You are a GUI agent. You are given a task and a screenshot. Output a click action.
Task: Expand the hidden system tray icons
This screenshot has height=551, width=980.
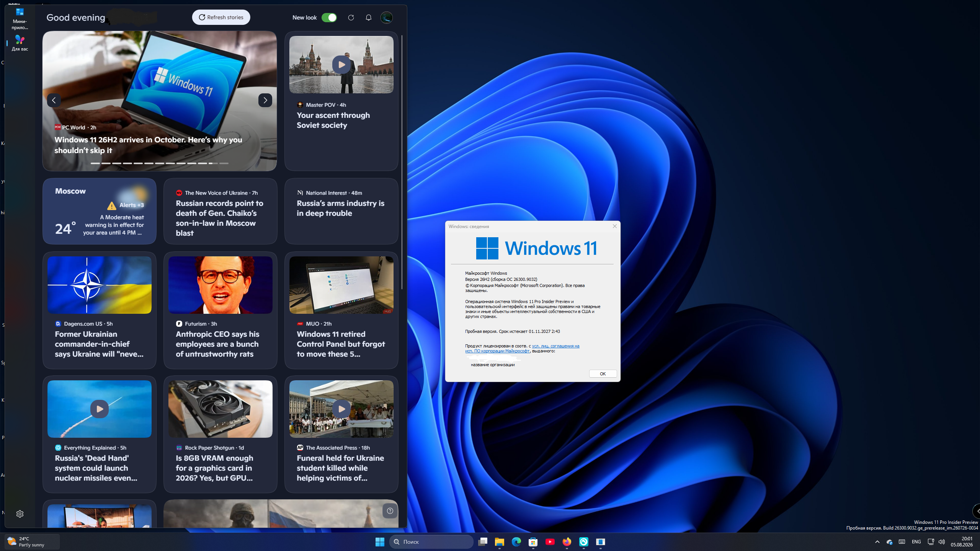click(x=877, y=542)
